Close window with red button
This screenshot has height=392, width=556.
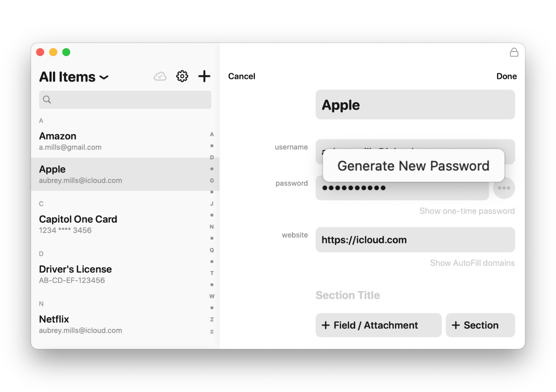40,52
